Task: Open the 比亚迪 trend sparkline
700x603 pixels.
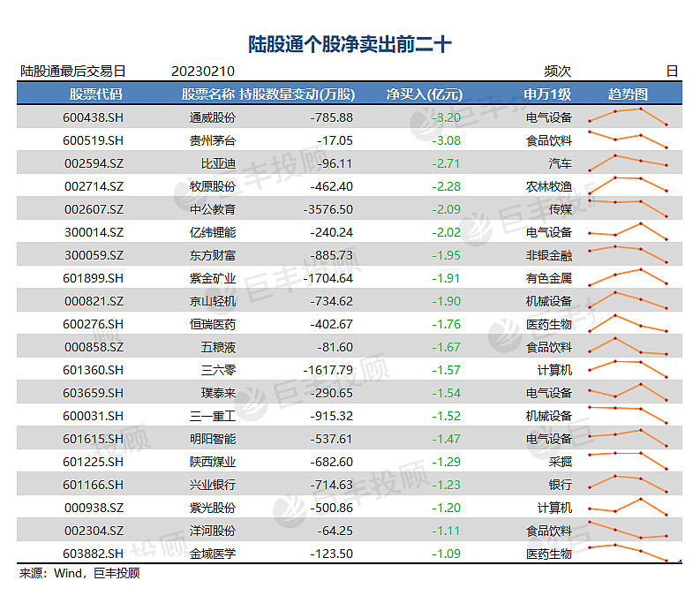Action: click(x=628, y=163)
